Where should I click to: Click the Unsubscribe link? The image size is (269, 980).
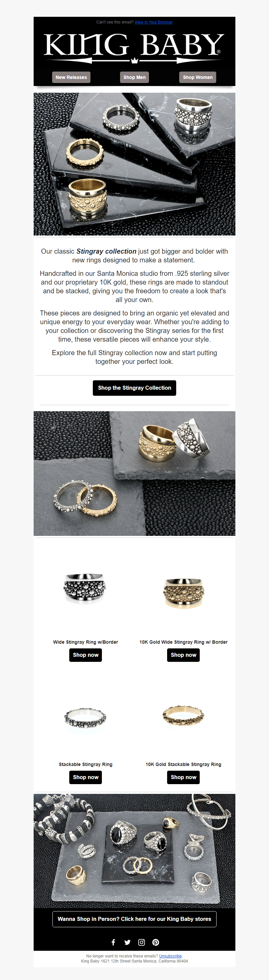(170, 956)
